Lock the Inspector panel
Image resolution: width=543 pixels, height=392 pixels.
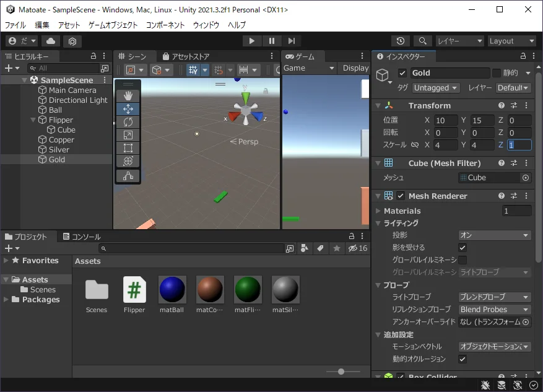[523, 56]
